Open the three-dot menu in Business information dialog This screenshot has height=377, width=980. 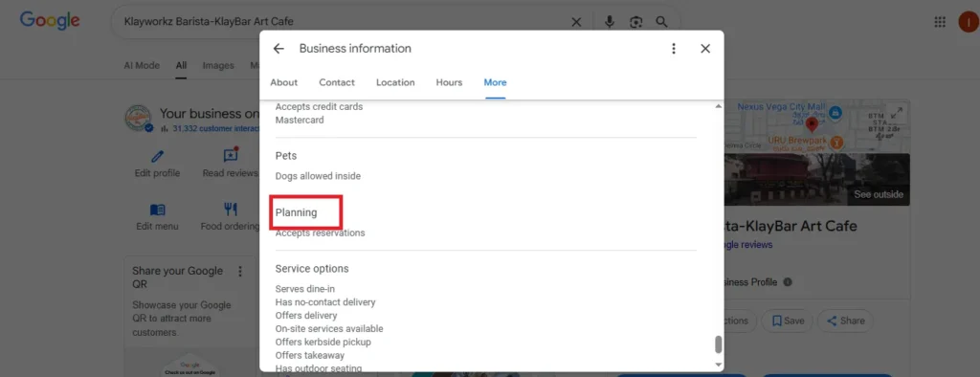673,49
